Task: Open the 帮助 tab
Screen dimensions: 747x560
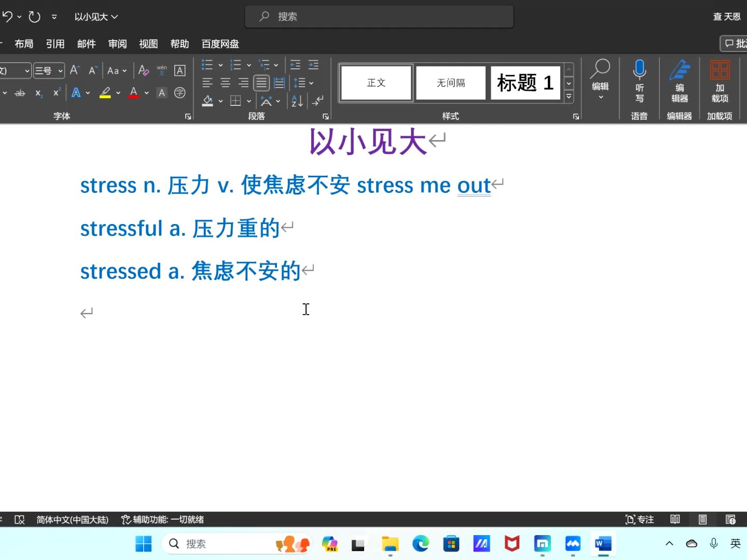Action: coord(179,44)
